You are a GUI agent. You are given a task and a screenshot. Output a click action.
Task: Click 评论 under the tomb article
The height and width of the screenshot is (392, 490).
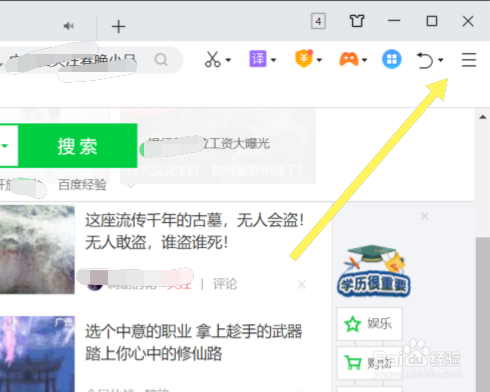(x=225, y=284)
